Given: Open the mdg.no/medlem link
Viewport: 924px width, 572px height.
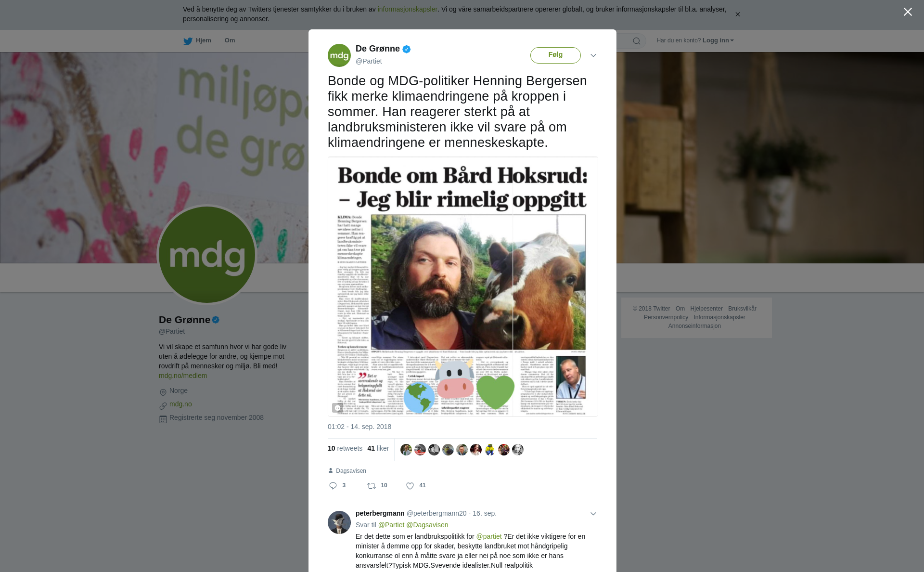Looking at the screenshot, I should click(x=183, y=376).
